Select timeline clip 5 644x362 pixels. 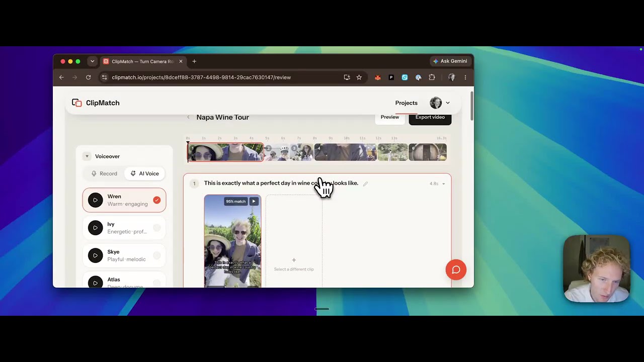(393, 152)
